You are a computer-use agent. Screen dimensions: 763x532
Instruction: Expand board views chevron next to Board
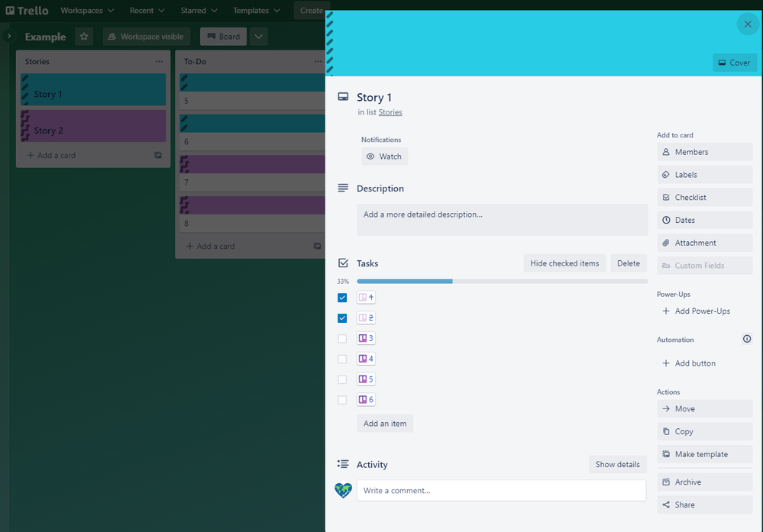(x=258, y=37)
